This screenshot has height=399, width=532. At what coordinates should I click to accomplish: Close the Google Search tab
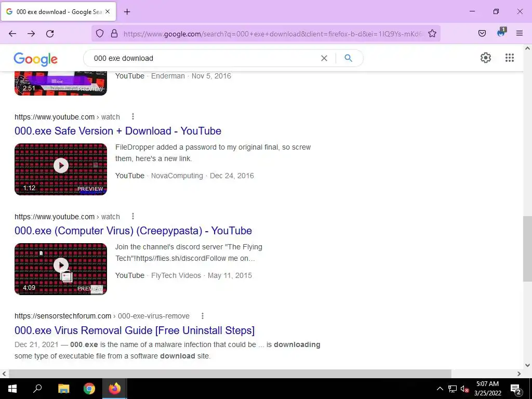pyautogui.click(x=108, y=11)
